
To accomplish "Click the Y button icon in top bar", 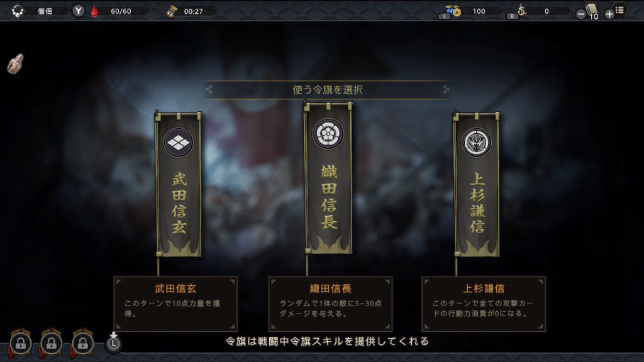I will coord(79,11).
